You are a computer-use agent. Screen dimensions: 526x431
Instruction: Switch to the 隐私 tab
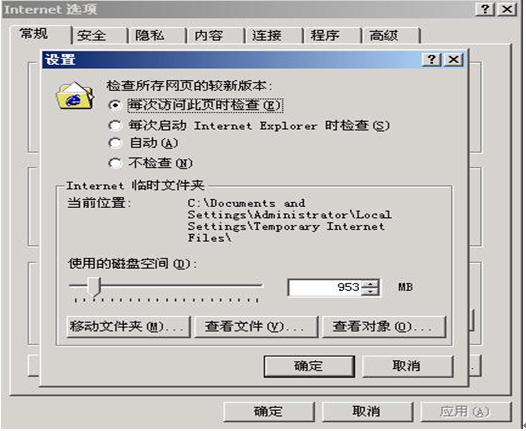(158, 36)
